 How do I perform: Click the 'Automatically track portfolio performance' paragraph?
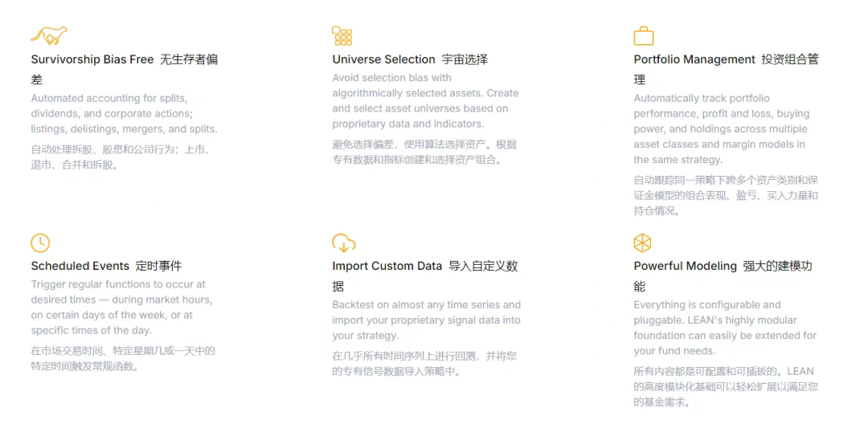[721, 128]
